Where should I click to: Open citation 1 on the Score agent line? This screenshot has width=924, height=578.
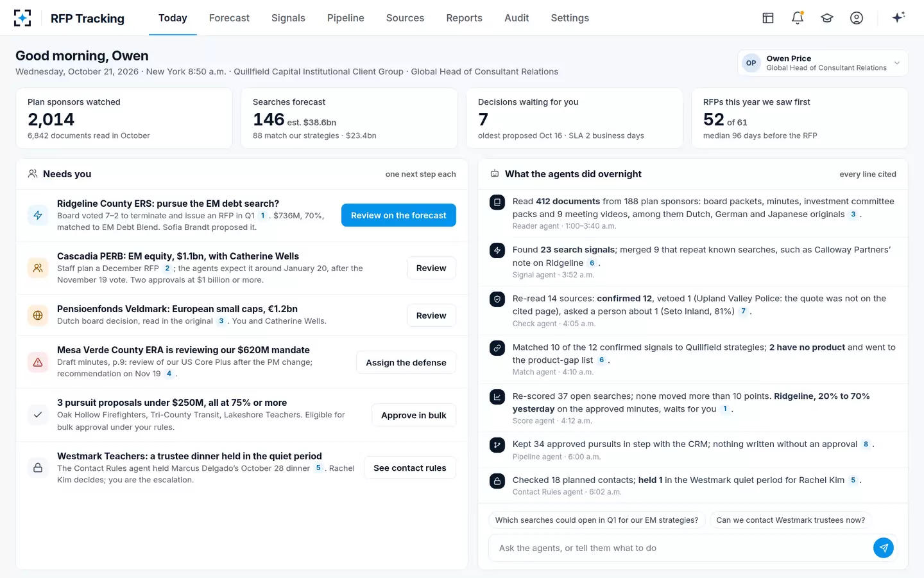click(x=725, y=409)
